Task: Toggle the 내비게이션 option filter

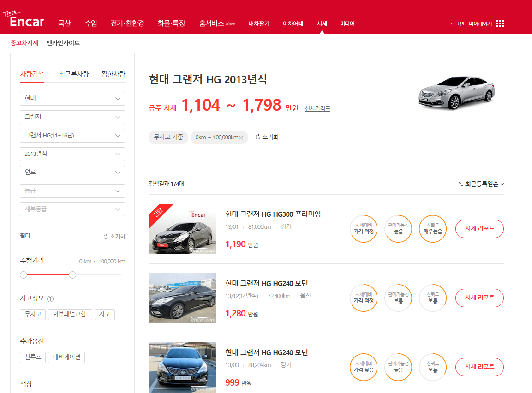Action: (x=66, y=357)
